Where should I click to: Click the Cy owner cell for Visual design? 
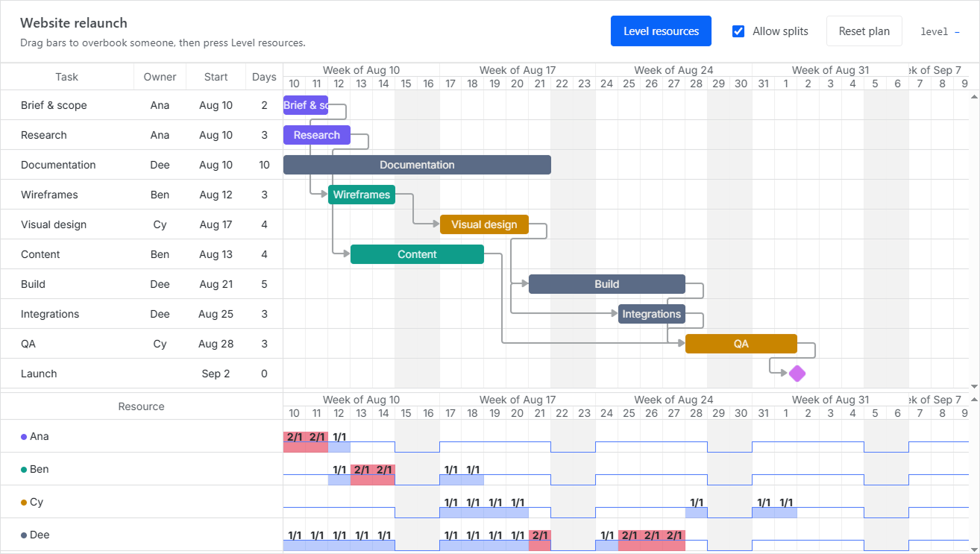160,224
